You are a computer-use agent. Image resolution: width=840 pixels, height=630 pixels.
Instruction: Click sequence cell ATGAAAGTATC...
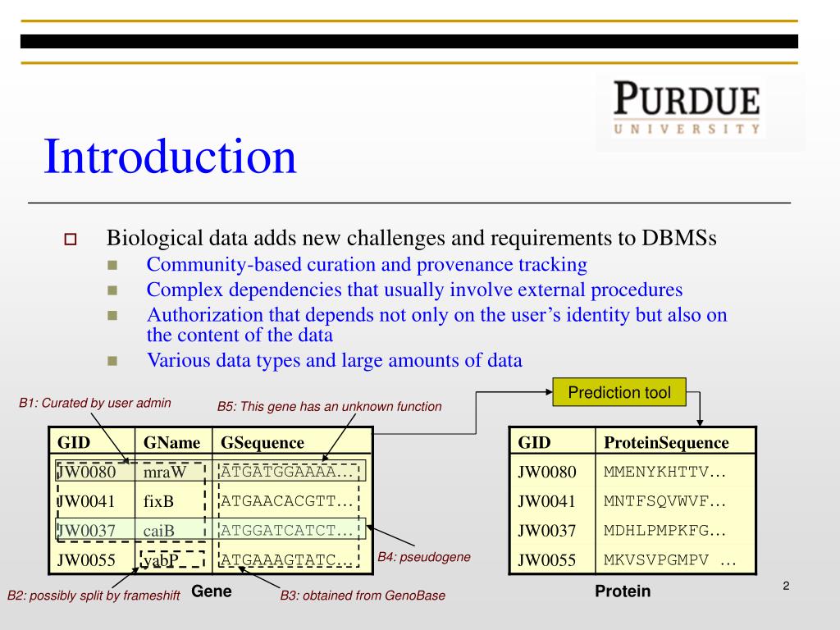tap(286, 560)
